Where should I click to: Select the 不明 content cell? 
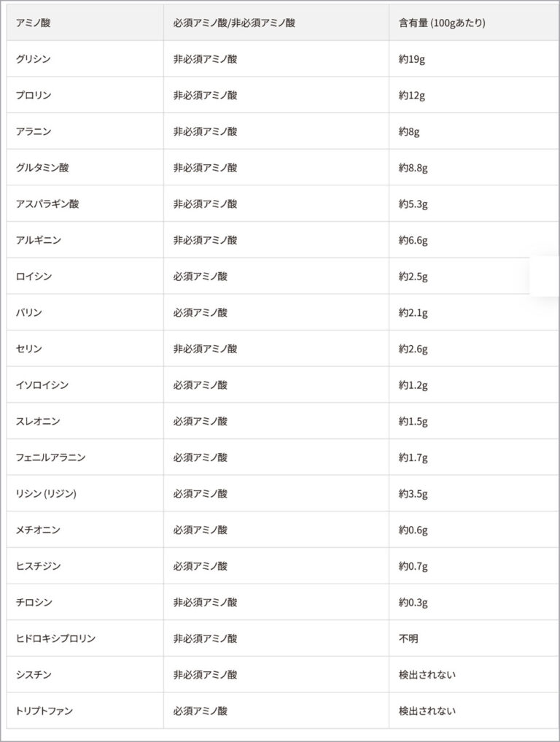point(409,638)
